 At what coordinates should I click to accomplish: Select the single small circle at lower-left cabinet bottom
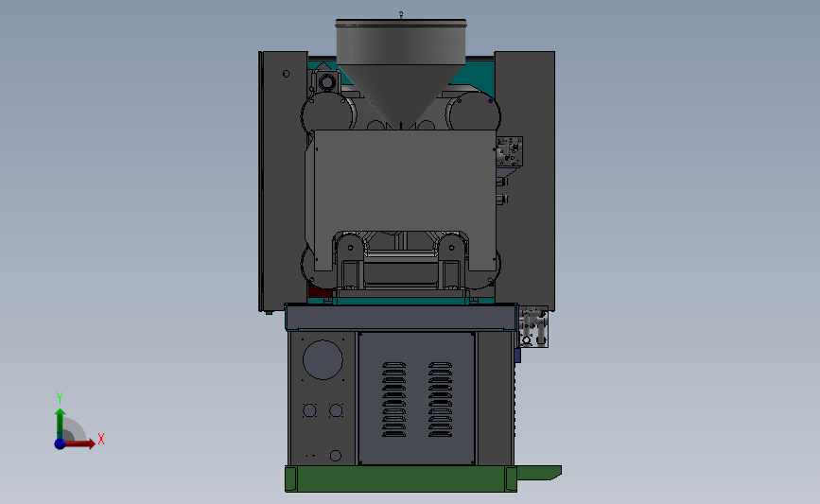point(336,456)
